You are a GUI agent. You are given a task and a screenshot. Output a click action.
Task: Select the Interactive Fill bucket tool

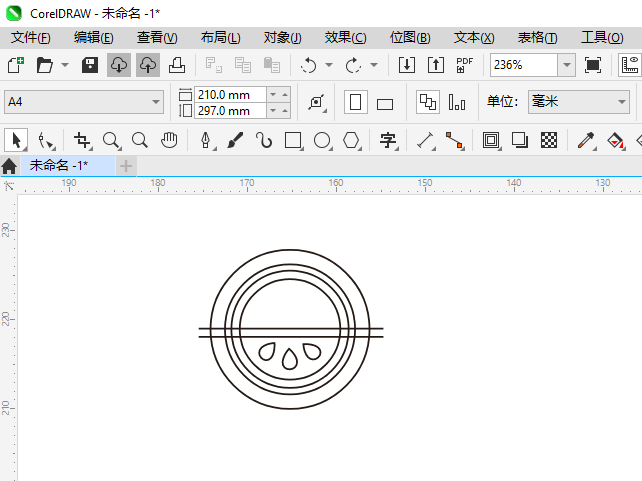tap(615, 140)
